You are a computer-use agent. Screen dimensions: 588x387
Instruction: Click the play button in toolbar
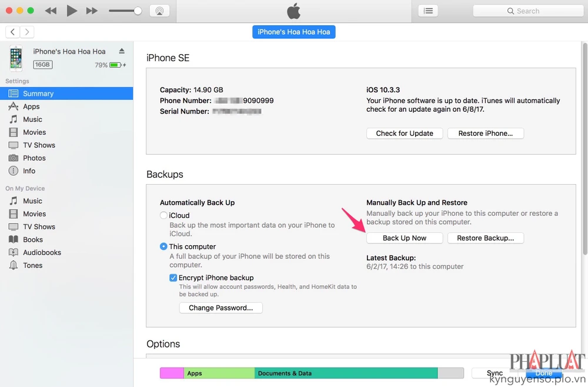[x=72, y=11]
